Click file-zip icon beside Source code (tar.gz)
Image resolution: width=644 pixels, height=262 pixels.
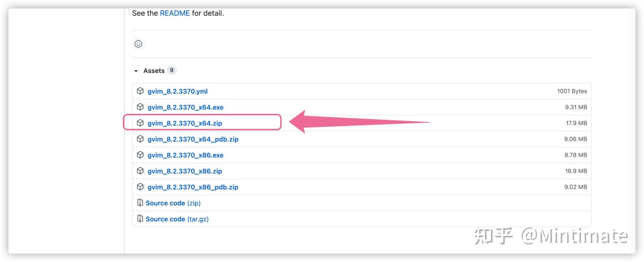(140, 219)
